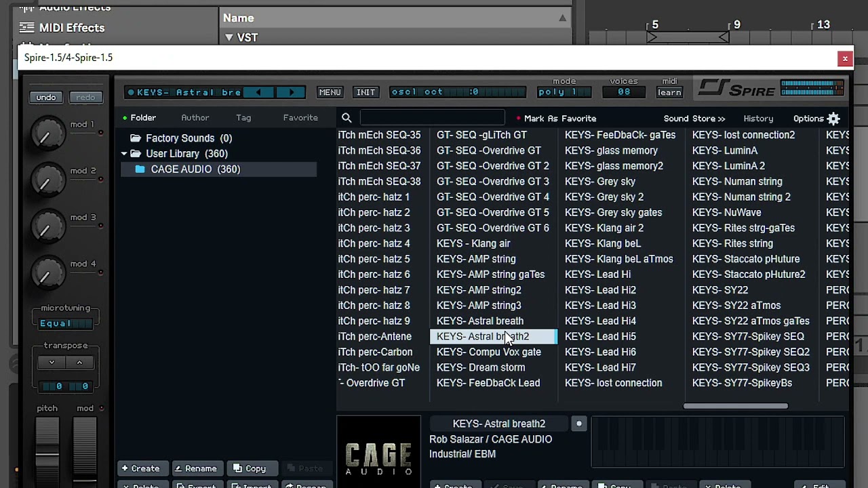Select the Author browse filter
This screenshot has height=488, width=868.
tap(195, 118)
